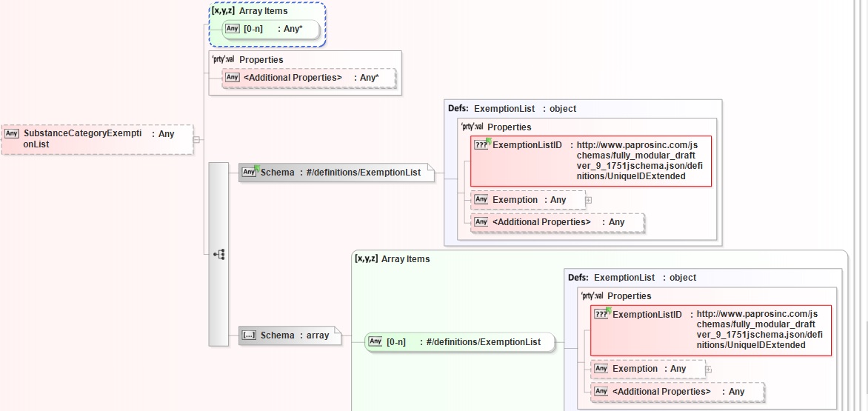The height and width of the screenshot is (411, 868).
Task: Click the [...] array icon on the Schema array node
Action: (249, 335)
